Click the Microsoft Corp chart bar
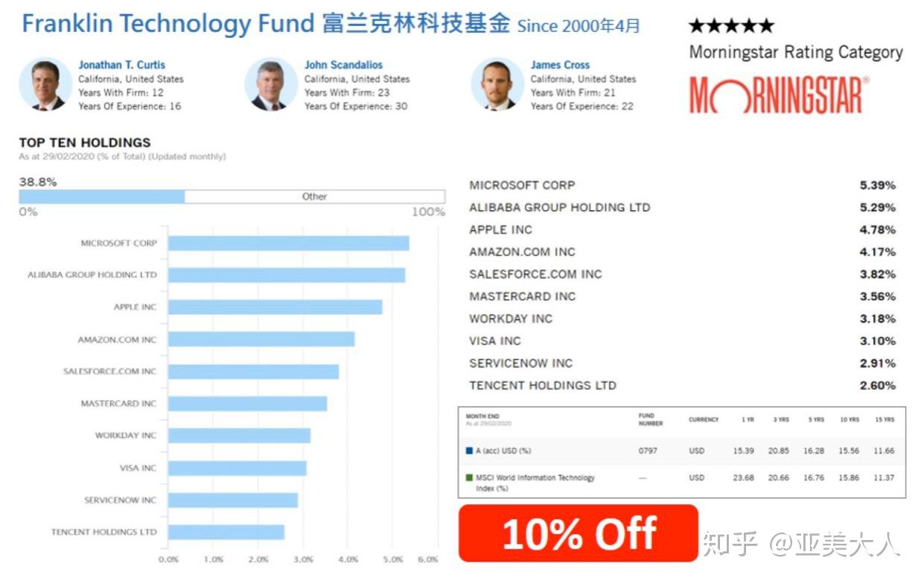This screenshot has height=581, width=924. click(x=288, y=244)
